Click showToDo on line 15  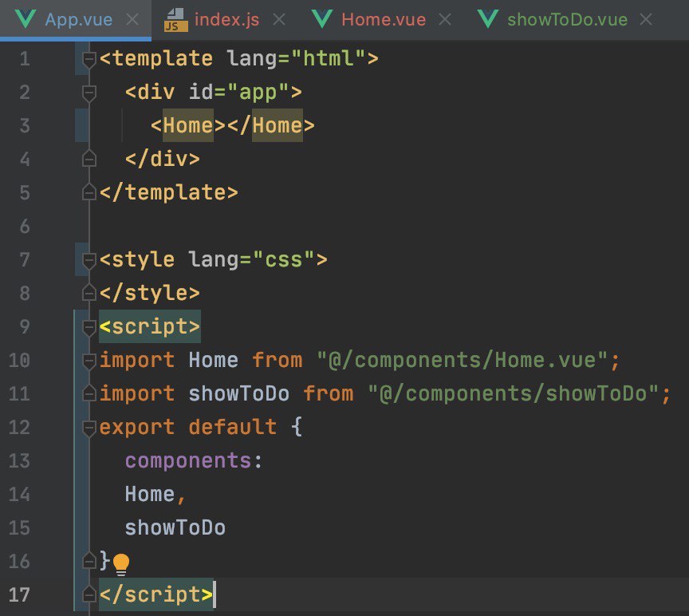(175, 527)
